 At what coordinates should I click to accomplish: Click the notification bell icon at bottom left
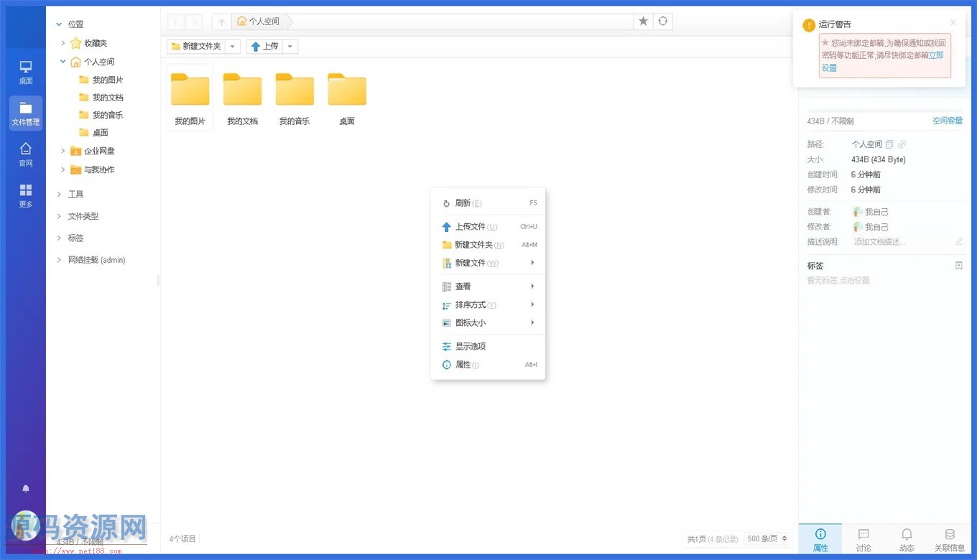[26, 489]
